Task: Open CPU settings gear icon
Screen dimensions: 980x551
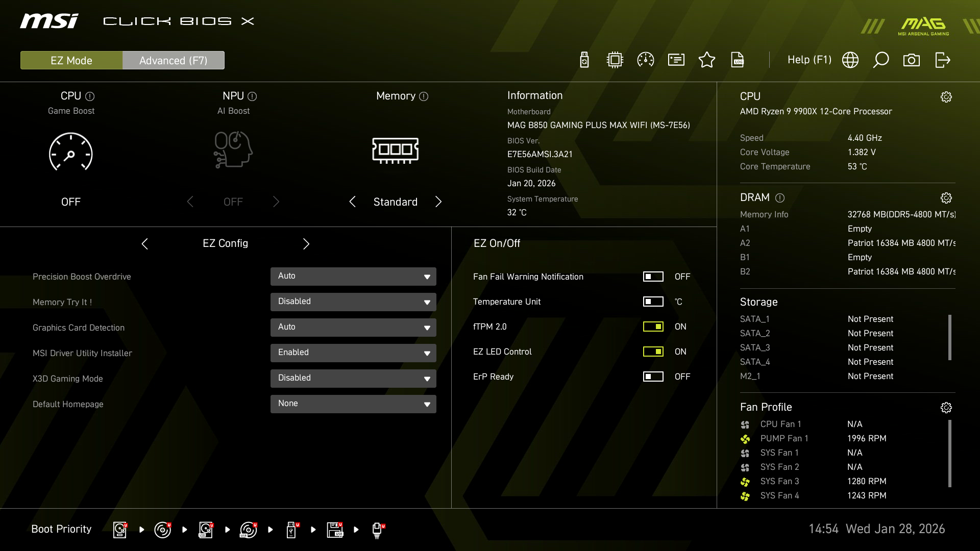Action: (946, 97)
